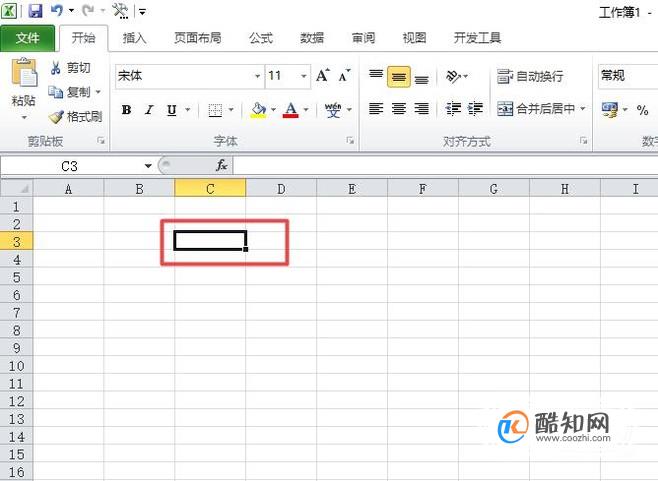This screenshot has width=658, height=481.
Task: Open font group dialog launcher
Action: (350, 141)
